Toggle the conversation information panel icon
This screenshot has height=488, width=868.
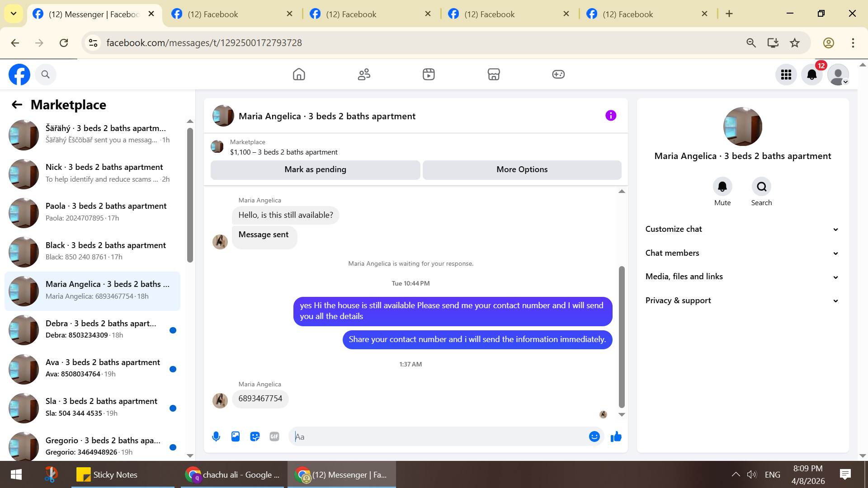pyautogui.click(x=611, y=116)
